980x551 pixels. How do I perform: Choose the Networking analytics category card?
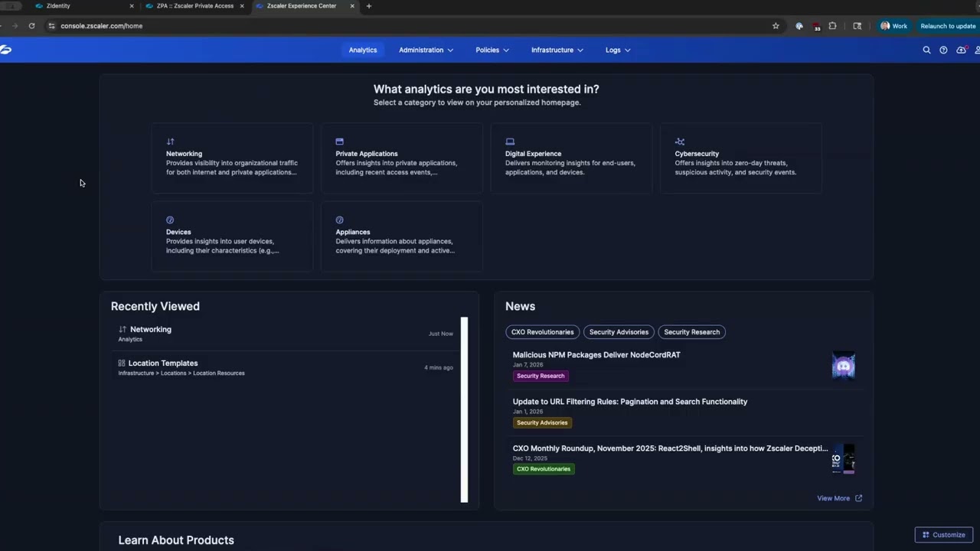[x=232, y=158]
